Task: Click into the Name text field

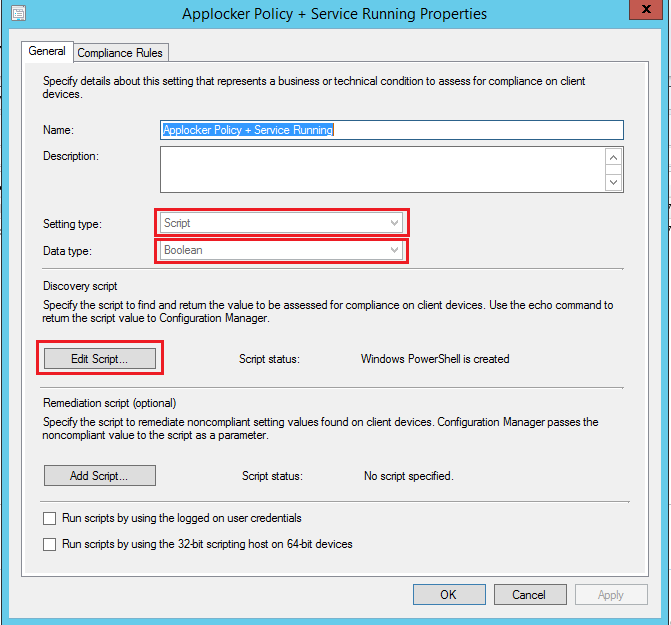Action: click(392, 130)
